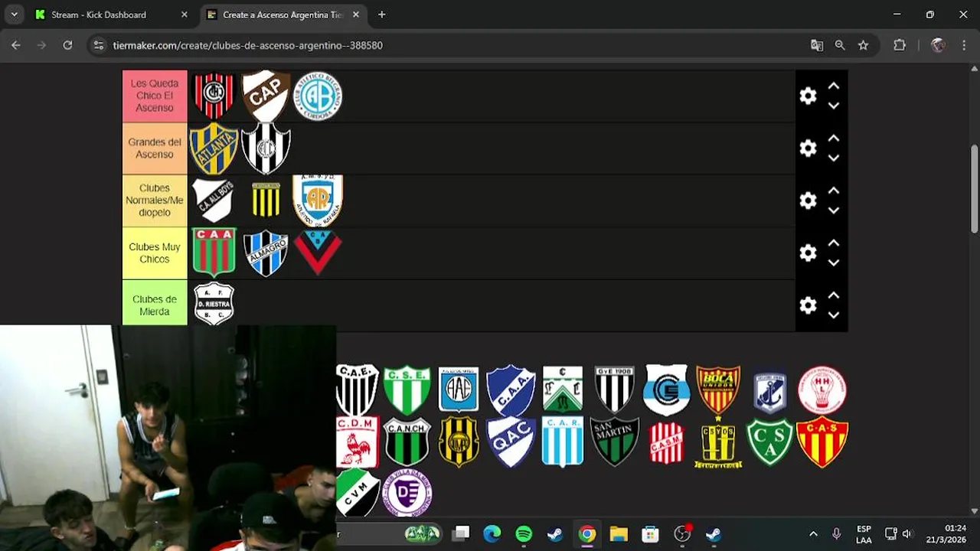The image size is (980, 551).
Task: Pick the GyE 1908 crest
Action: 615,390
